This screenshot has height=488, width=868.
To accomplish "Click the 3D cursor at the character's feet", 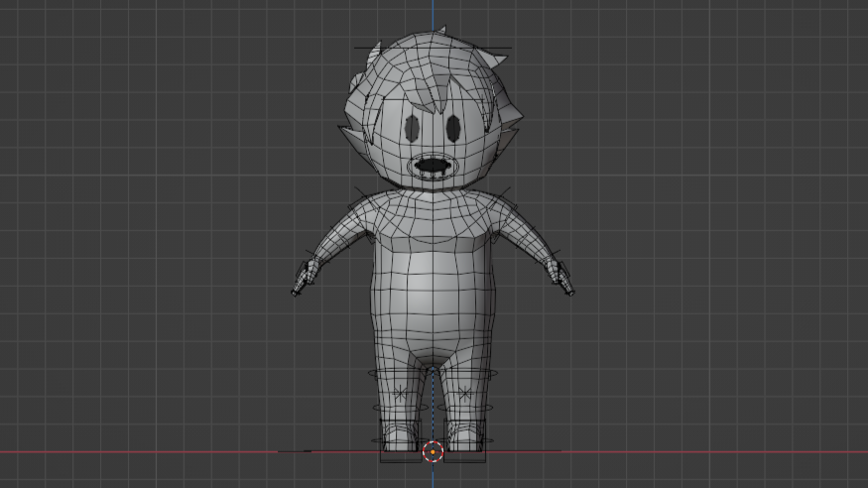I will tap(433, 452).
